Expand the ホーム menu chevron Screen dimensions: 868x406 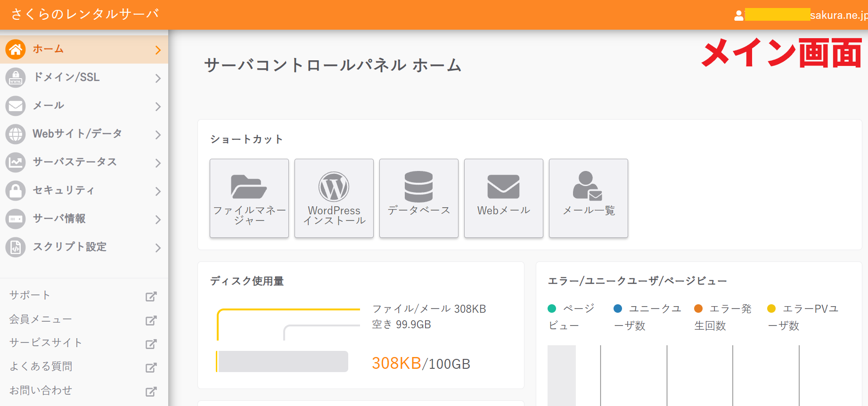(x=158, y=50)
